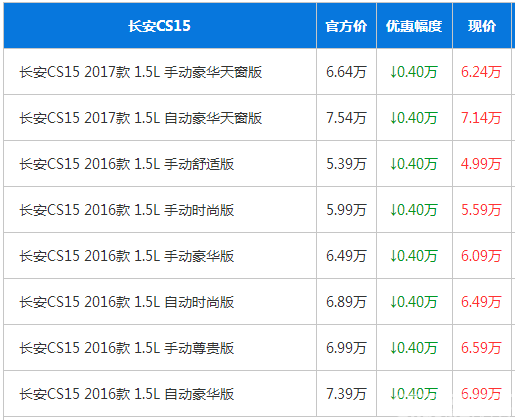Click discount ↓0.40万 in 2017款 手动豪华天窗版 row

(x=414, y=72)
